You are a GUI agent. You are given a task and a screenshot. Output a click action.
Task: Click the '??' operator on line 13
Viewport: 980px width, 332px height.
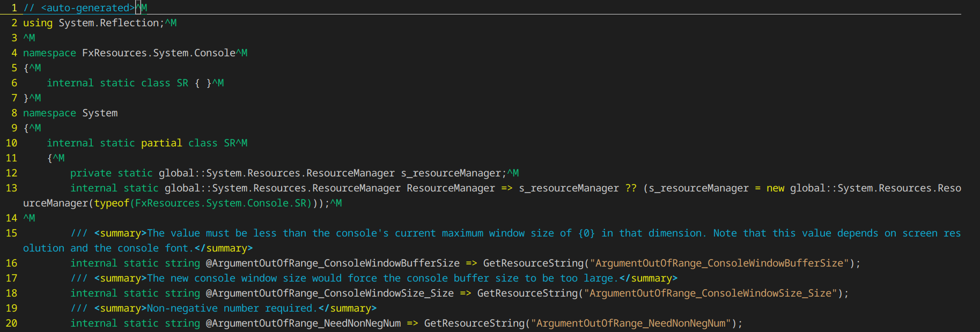(x=631, y=188)
